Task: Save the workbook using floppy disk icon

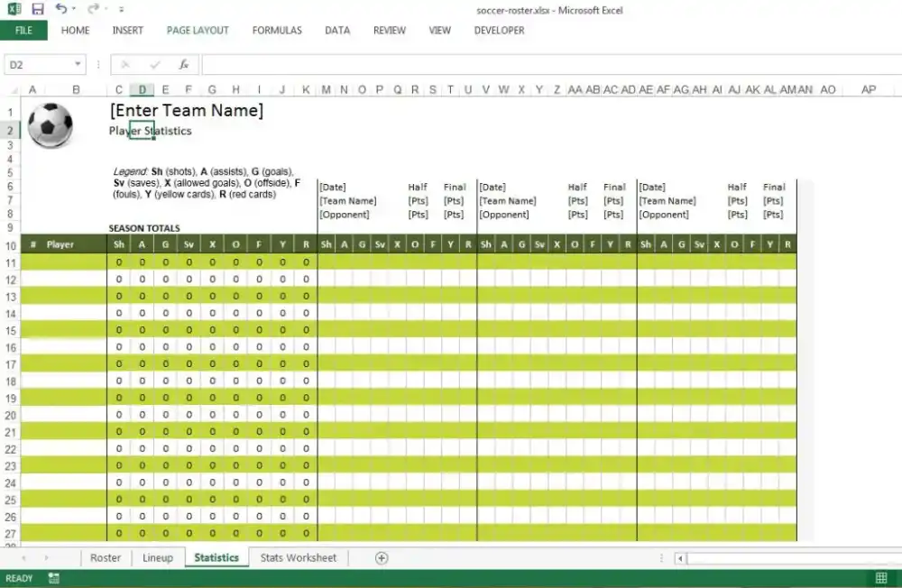Action: coord(38,9)
